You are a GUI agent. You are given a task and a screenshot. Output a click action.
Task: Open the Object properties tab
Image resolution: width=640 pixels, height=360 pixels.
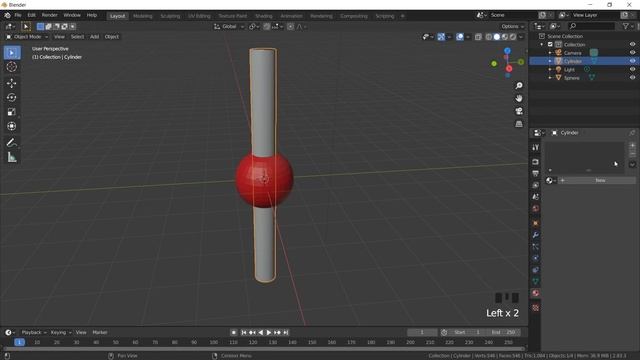(x=536, y=223)
